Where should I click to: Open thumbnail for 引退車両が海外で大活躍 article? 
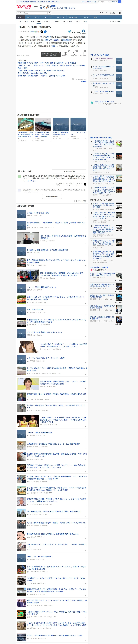coord(26,124)
